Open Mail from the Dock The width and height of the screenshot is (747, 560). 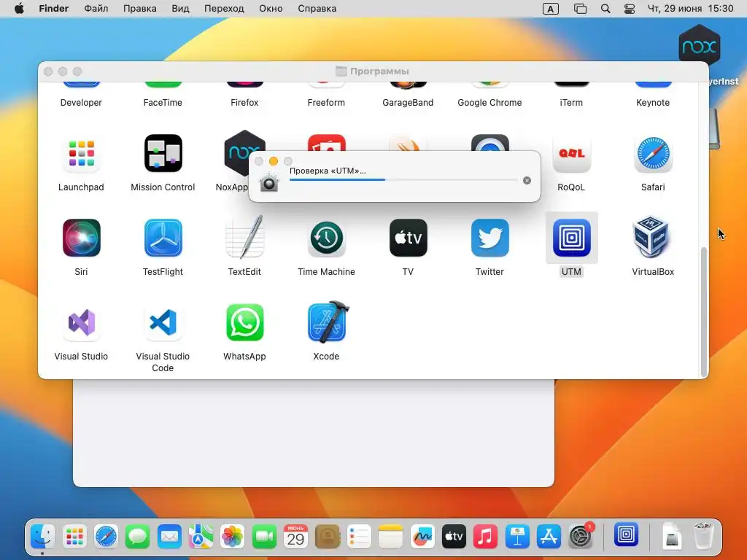coord(169,537)
